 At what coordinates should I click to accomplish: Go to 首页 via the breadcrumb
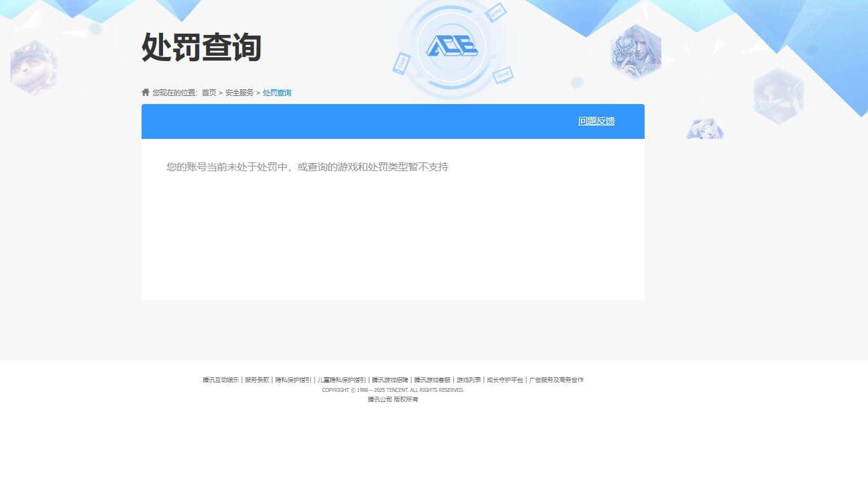(209, 93)
